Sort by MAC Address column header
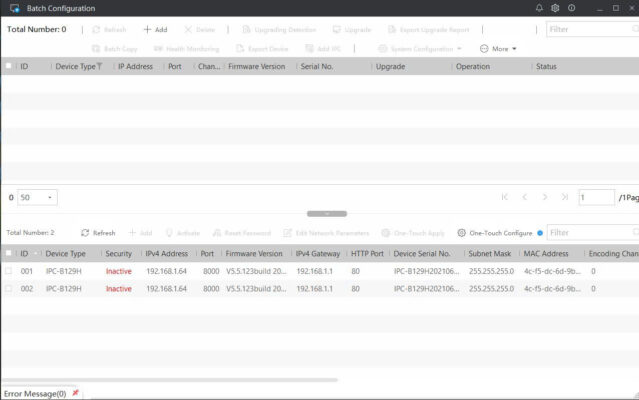639x400 pixels. 547,254
